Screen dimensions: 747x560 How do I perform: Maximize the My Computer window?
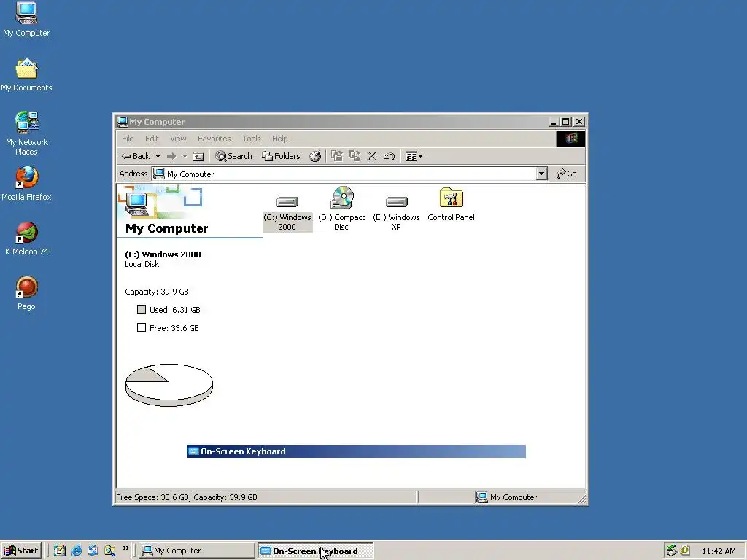pyautogui.click(x=565, y=122)
